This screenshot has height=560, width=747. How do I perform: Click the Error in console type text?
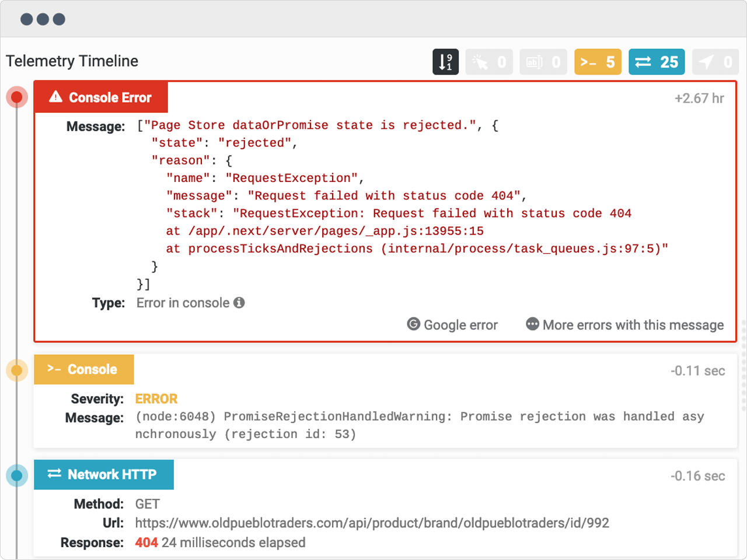click(x=183, y=303)
